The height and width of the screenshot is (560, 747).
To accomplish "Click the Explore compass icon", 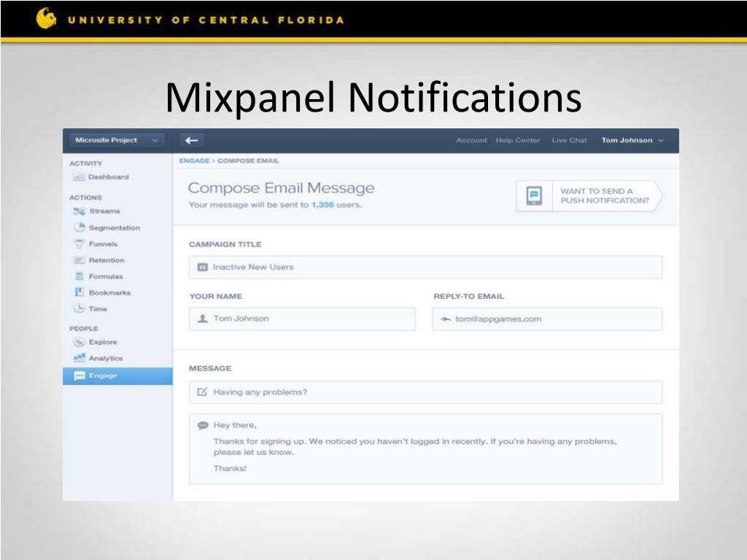I will [x=79, y=342].
